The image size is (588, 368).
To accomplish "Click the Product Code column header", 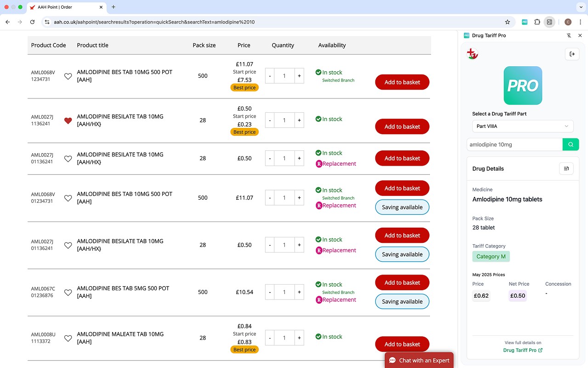I will pyautogui.click(x=48, y=45).
